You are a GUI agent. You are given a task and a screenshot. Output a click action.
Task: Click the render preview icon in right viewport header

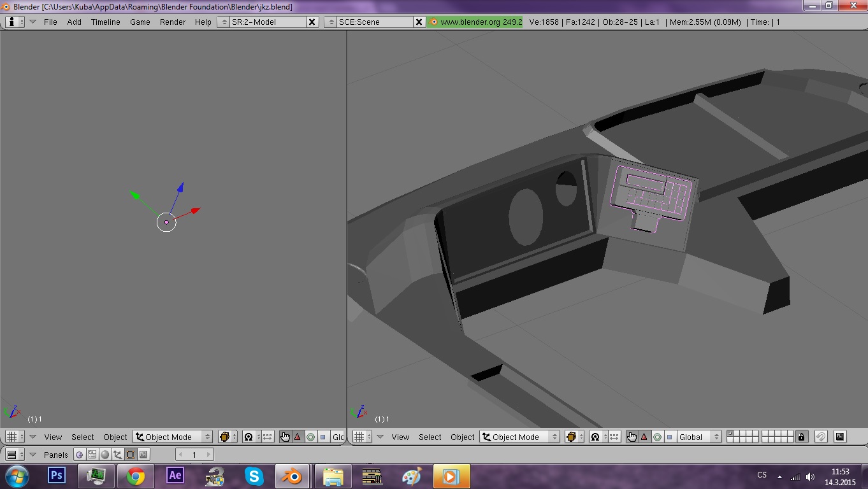click(x=840, y=437)
